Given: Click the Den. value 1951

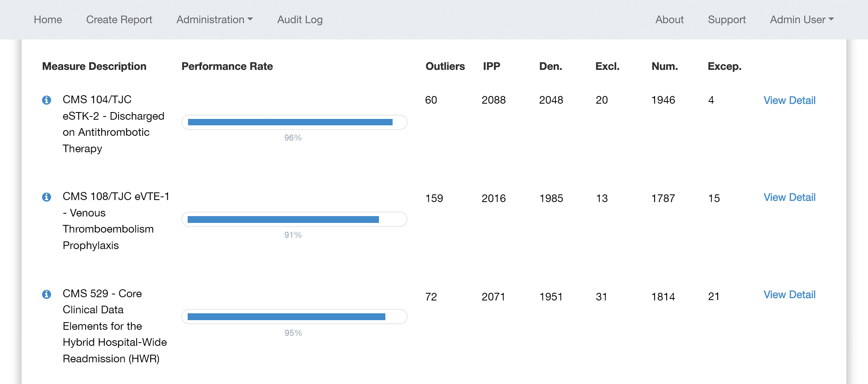Looking at the screenshot, I should pyautogui.click(x=551, y=297).
